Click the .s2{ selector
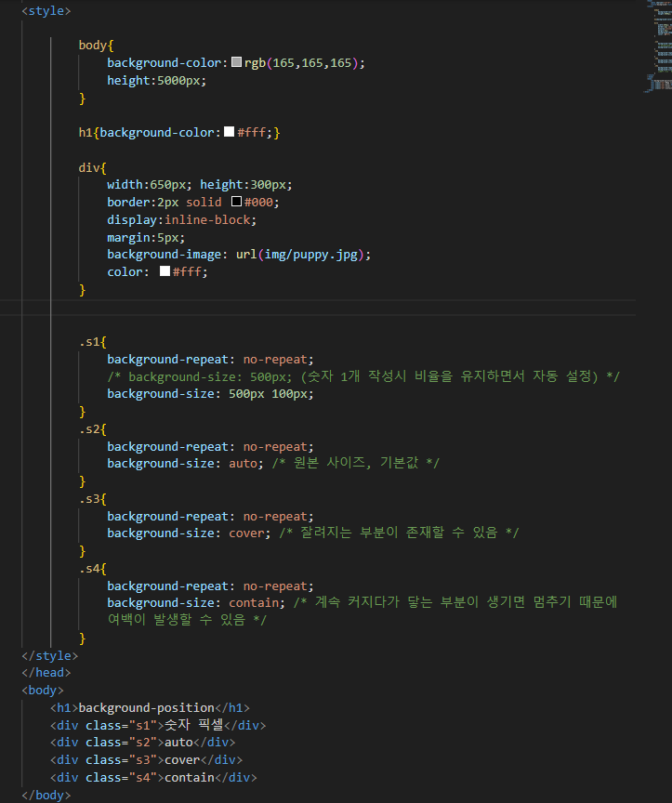Image resolution: width=672 pixels, height=803 pixels. 93,429
